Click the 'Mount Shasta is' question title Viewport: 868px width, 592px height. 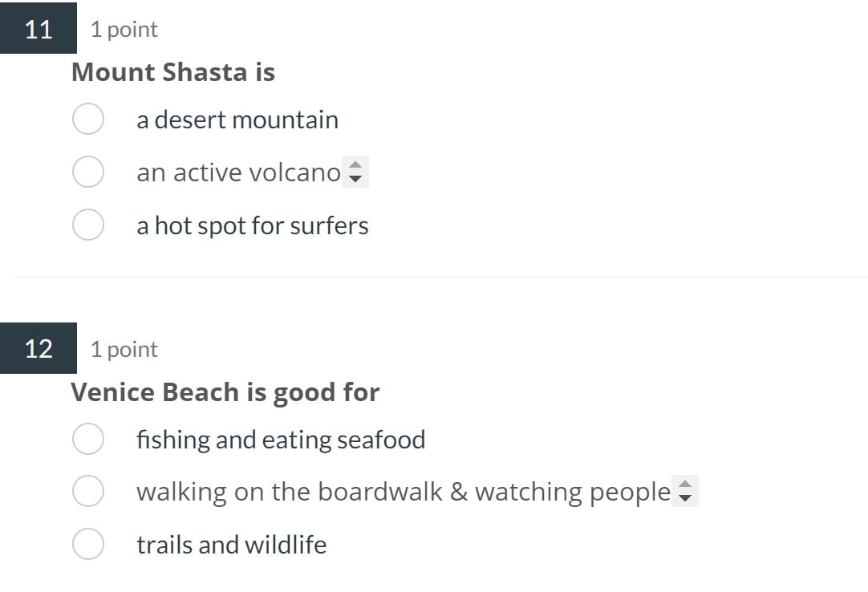[173, 72]
